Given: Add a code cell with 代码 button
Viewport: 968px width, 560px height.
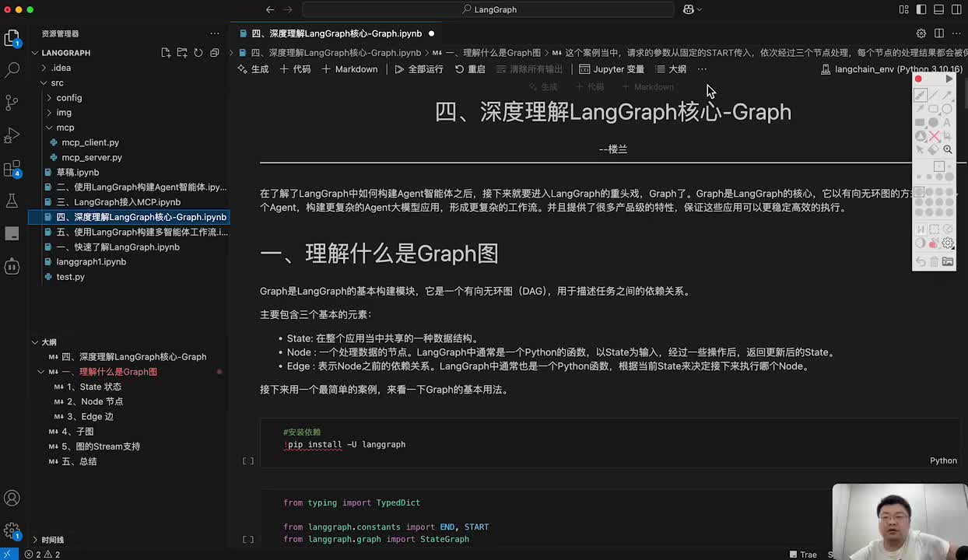Looking at the screenshot, I should pos(295,69).
